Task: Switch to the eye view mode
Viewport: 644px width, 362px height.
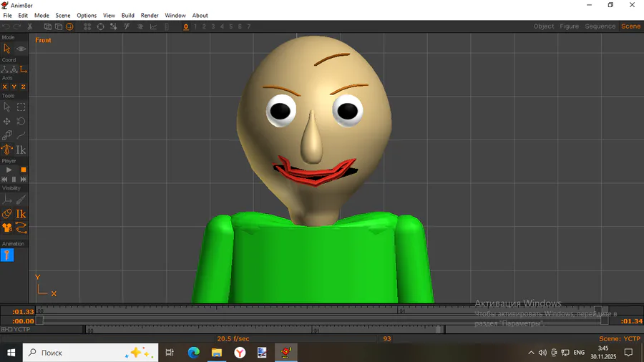Action: 21,49
